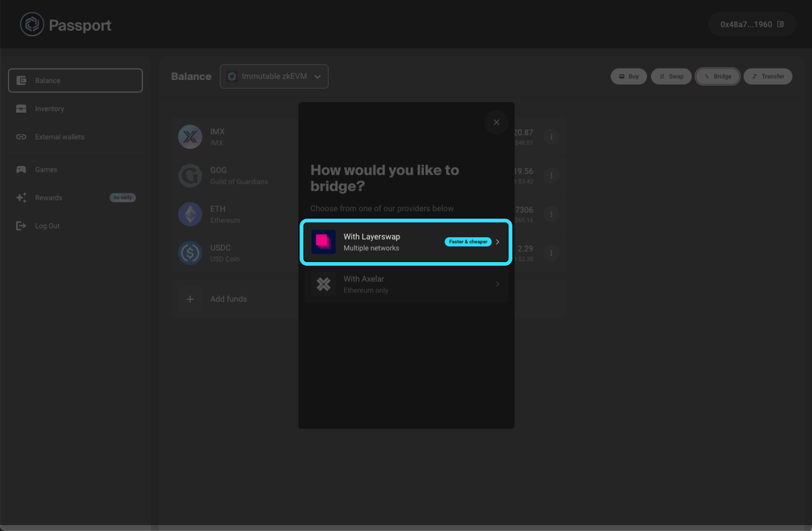Click the 'Ethereum only' text
This screenshot has height=531, width=812.
pyautogui.click(x=366, y=291)
